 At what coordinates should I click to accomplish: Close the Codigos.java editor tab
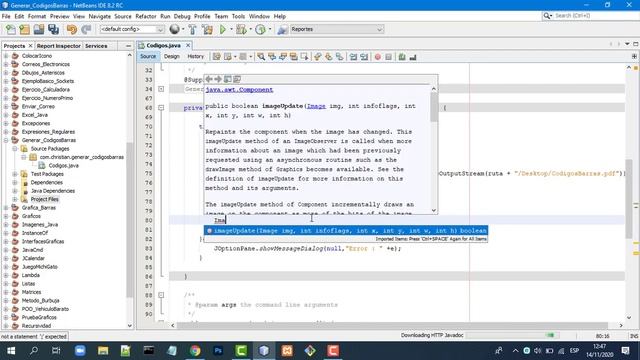tap(188, 45)
